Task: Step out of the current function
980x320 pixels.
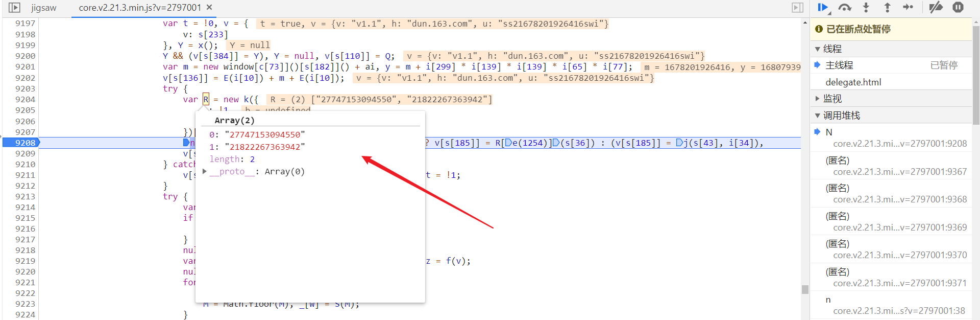Action: (887, 7)
